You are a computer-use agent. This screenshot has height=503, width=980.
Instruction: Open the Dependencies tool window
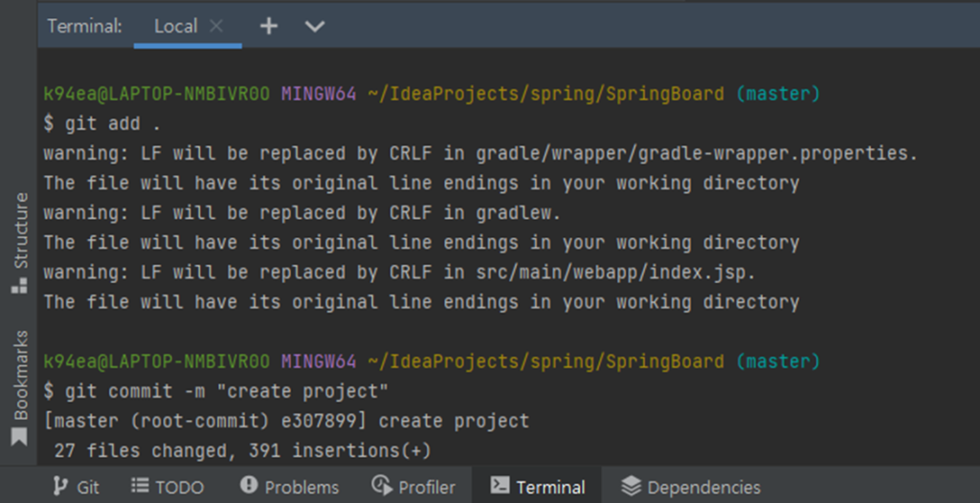click(x=691, y=487)
